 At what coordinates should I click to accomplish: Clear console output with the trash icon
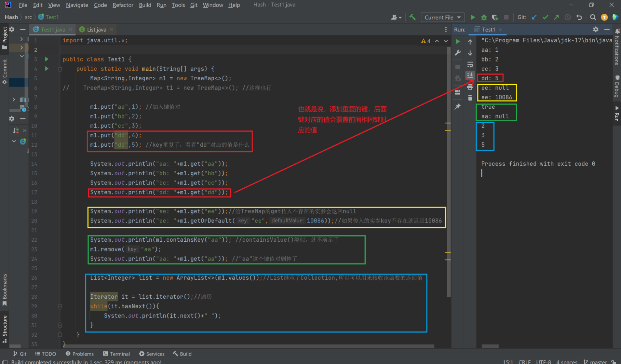(x=470, y=98)
